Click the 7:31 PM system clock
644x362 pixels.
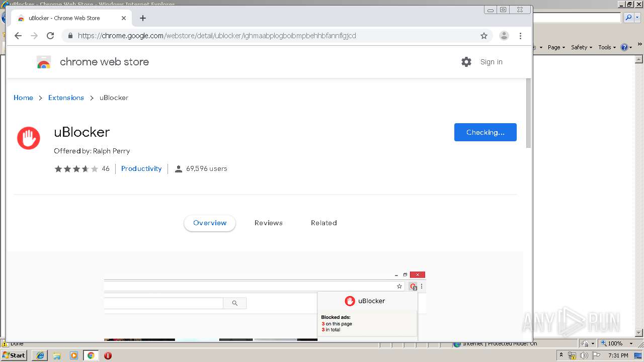[x=618, y=355]
